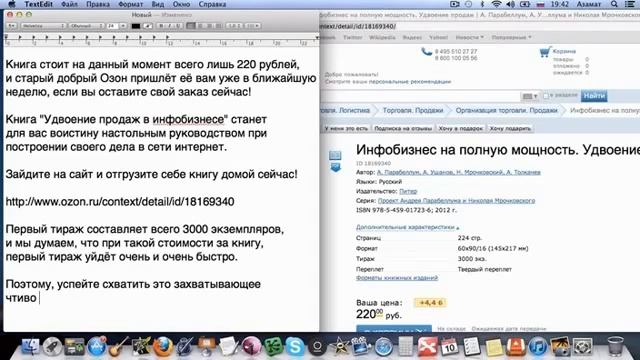Open Notification Center list icon in menu bar
Screen dimensions: 640x360
[630, 4]
